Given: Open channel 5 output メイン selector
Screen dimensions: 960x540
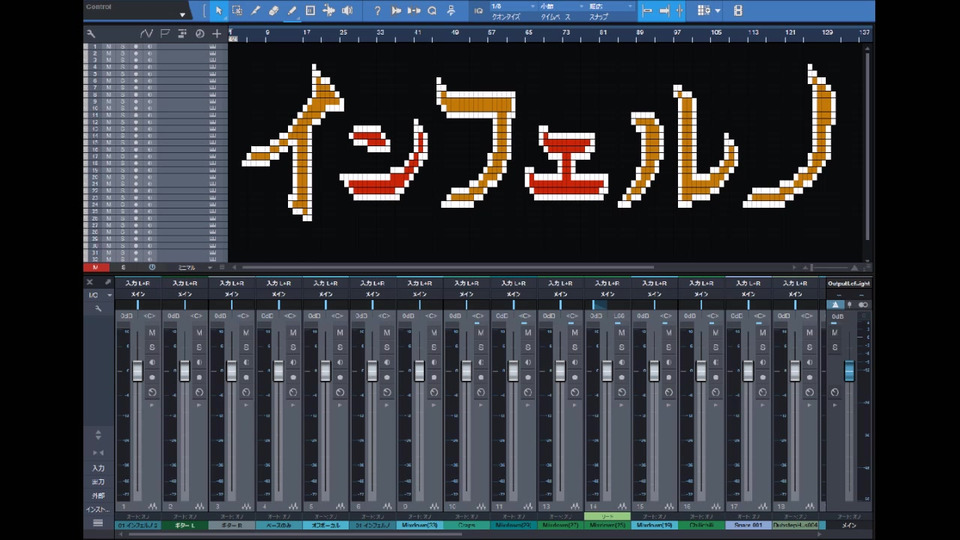Looking at the screenshot, I should click(x=326, y=294).
